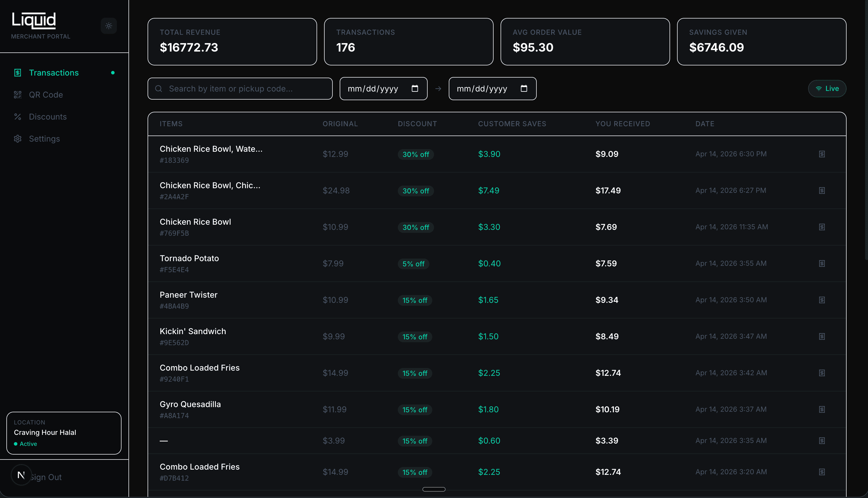Click the magnifier icon in the search bar
The width and height of the screenshot is (868, 498).
(159, 89)
